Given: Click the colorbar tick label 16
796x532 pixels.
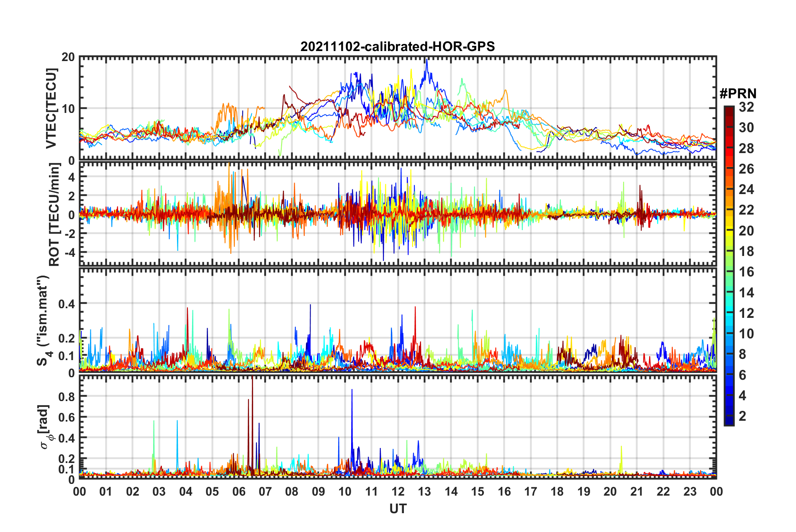Looking at the screenshot, I should coord(746,272).
